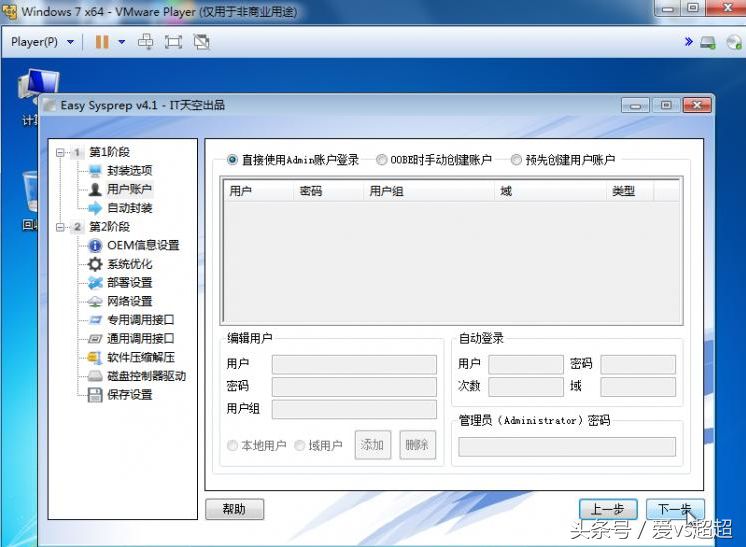
Task: Click the 添加 button
Action: [373, 445]
